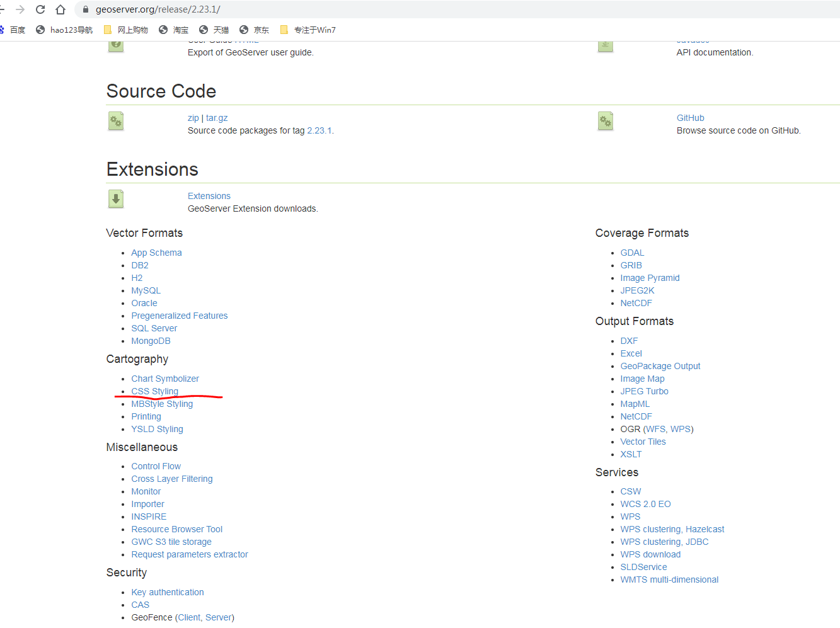840x628 pixels.
Task: Open the Importer extension link
Action: pos(147,504)
